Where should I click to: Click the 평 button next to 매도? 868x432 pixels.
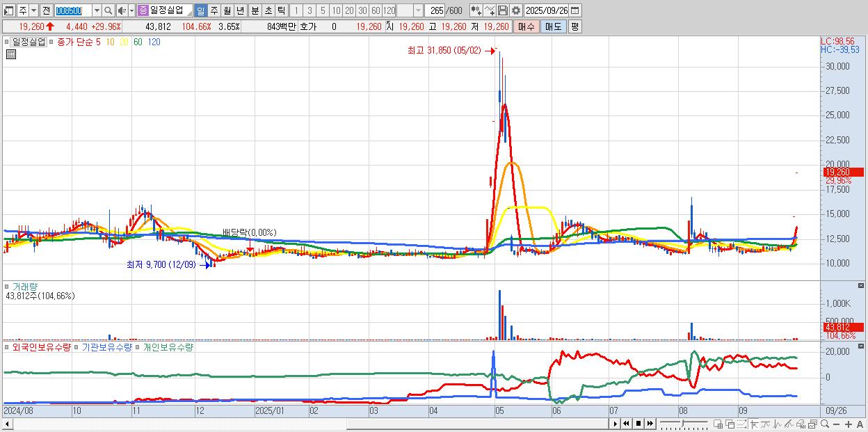[574, 26]
